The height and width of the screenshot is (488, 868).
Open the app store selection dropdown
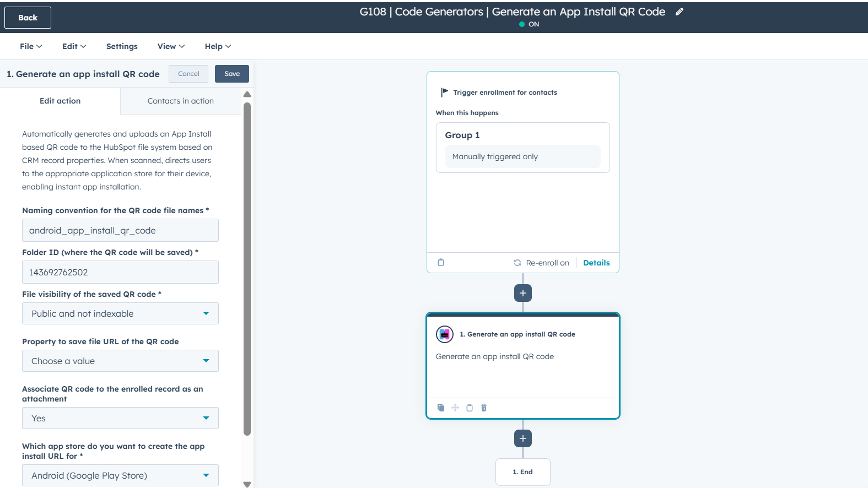[120, 475]
